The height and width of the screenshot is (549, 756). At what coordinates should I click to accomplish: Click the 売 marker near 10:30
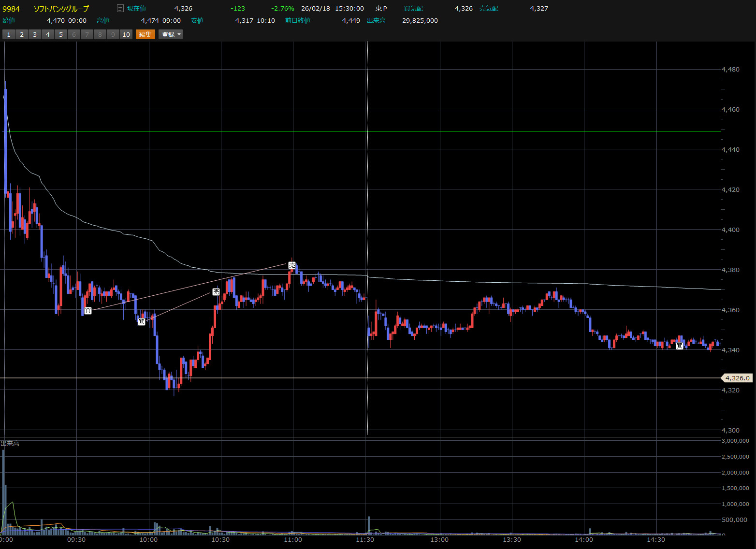(x=216, y=292)
